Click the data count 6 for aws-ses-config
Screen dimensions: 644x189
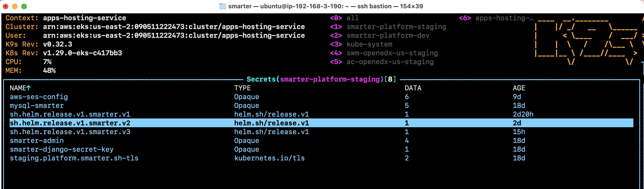[x=407, y=97]
